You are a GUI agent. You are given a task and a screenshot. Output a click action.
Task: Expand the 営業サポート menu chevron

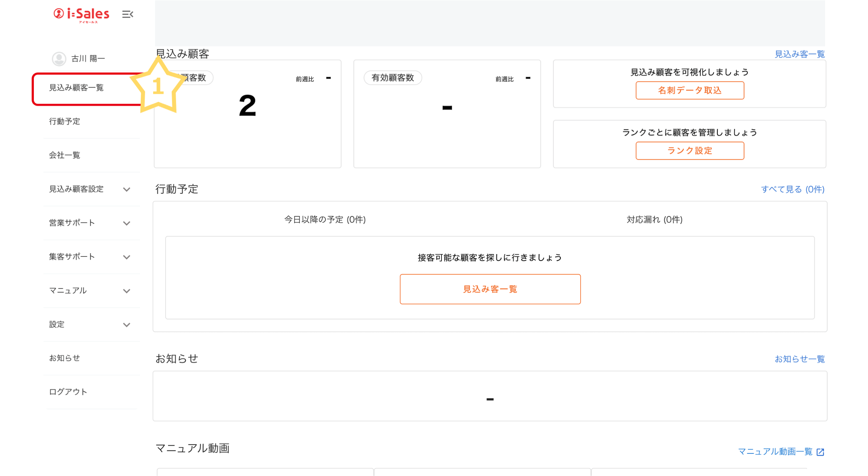[126, 223]
